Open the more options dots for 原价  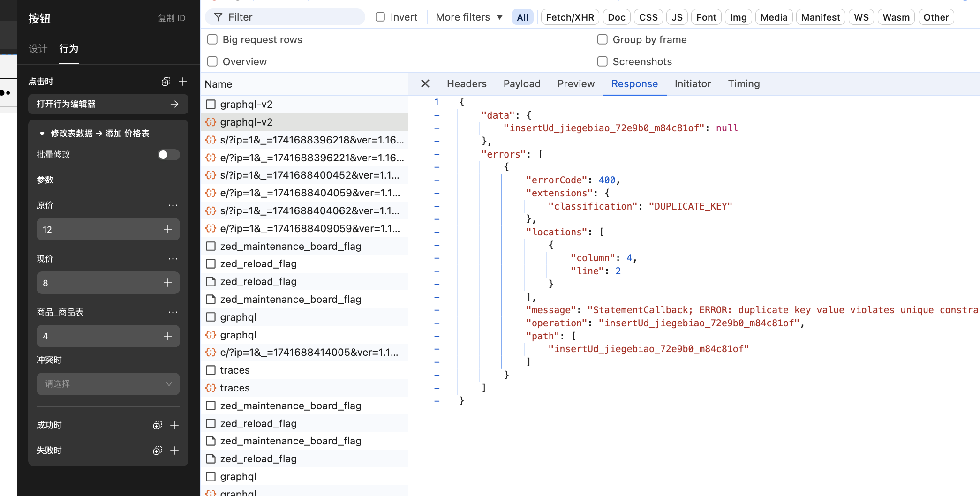[173, 205]
